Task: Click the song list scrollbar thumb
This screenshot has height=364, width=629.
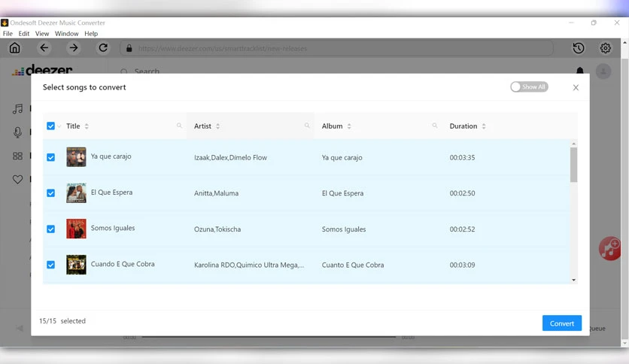Action: [573, 165]
